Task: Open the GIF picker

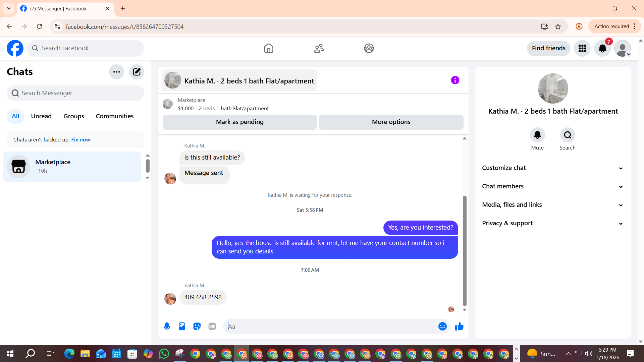Action: point(212,326)
